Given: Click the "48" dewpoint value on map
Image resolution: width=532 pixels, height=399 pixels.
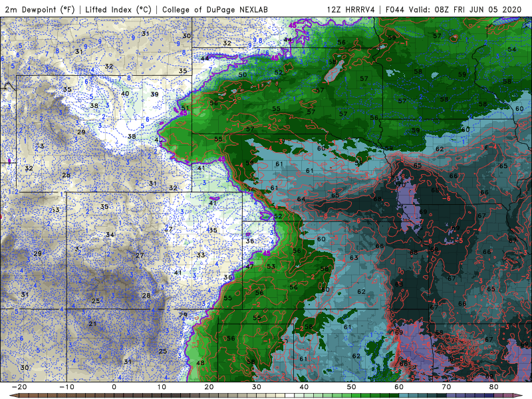Looking at the screenshot, I should tap(201, 362).
